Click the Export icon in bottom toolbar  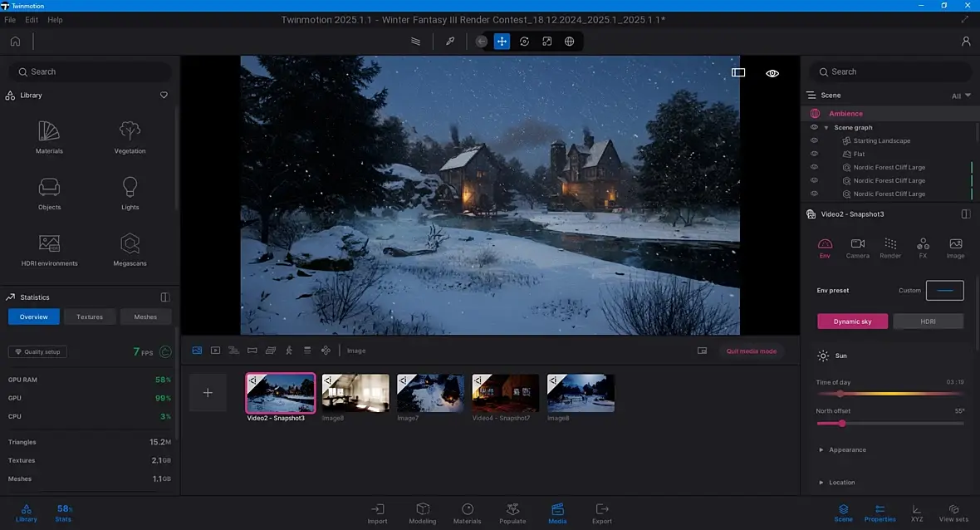coord(602,513)
